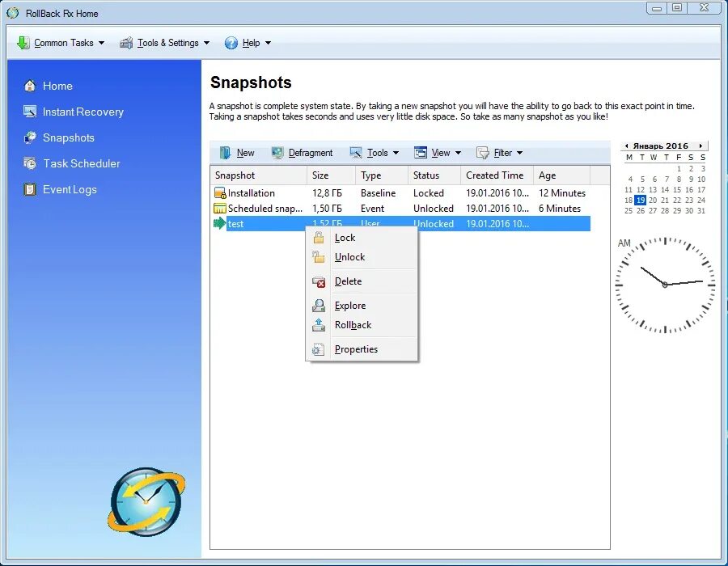The width and height of the screenshot is (728, 566).
Task: Open Properties from the context menu
Action: 362,348
